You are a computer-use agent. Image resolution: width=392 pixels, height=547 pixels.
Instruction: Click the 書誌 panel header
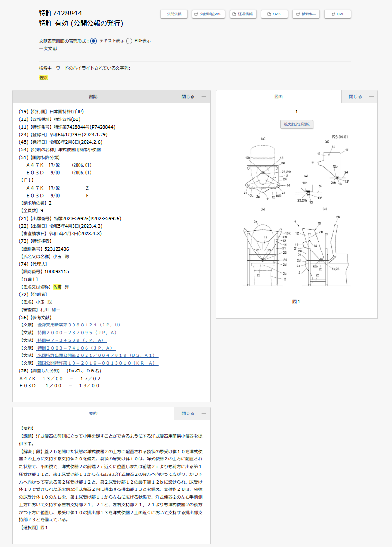pyautogui.click(x=93, y=97)
